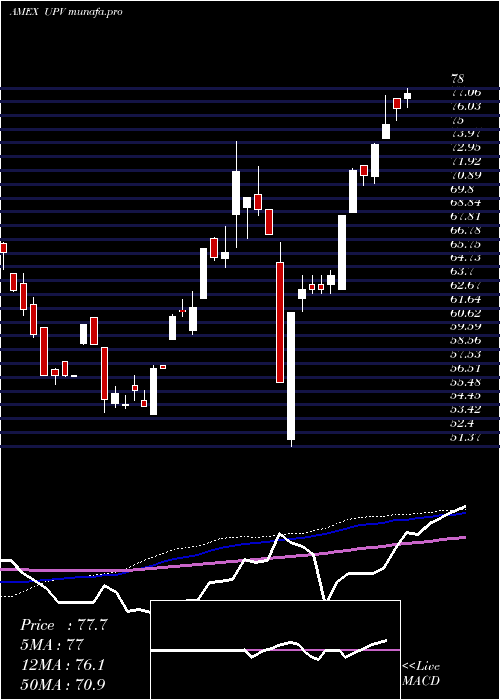Click the 71.92 price axis label

[466, 161]
